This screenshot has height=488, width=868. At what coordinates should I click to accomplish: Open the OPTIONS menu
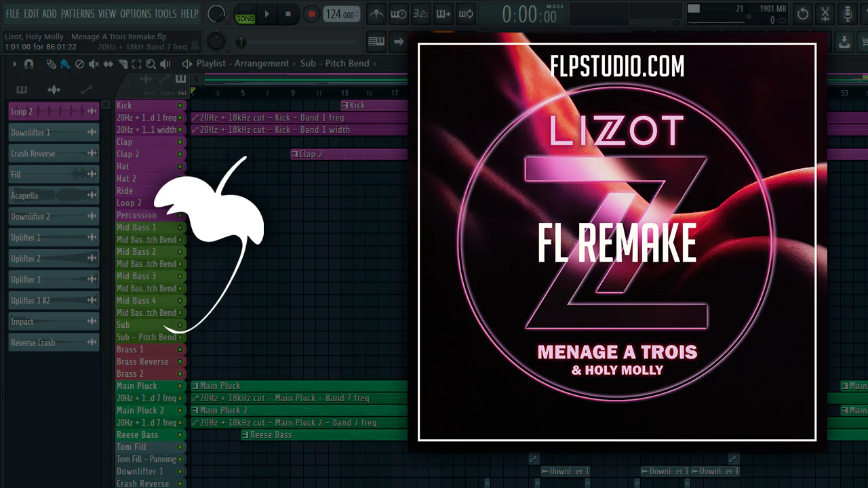pyautogui.click(x=136, y=14)
